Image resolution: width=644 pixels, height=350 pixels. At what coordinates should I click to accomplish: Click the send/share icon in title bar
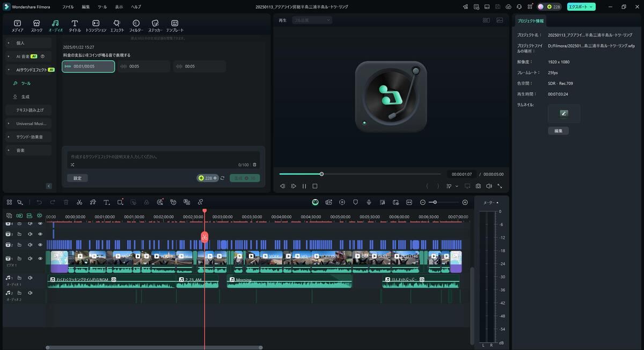(465, 7)
